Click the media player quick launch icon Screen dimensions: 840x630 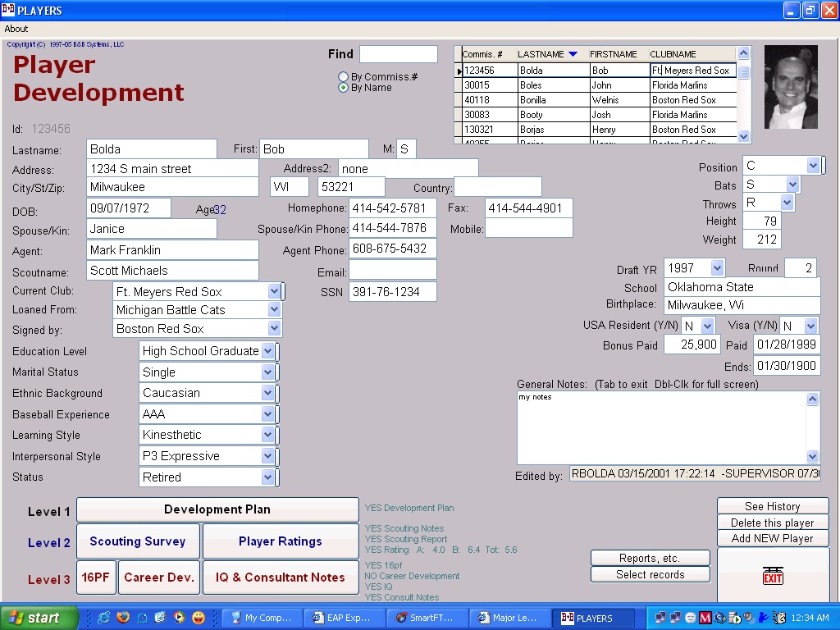179,618
